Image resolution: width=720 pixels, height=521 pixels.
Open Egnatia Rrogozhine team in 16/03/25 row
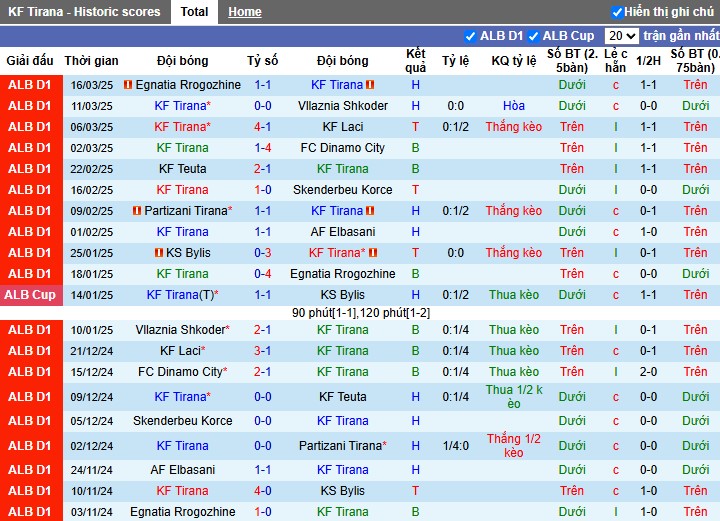point(188,85)
